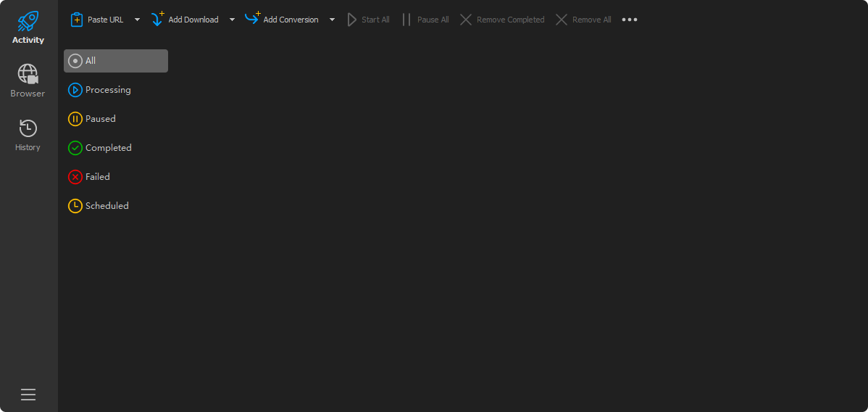Open the Activity rocket icon
This screenshot has height=412, width=868.
coord(28,22)
